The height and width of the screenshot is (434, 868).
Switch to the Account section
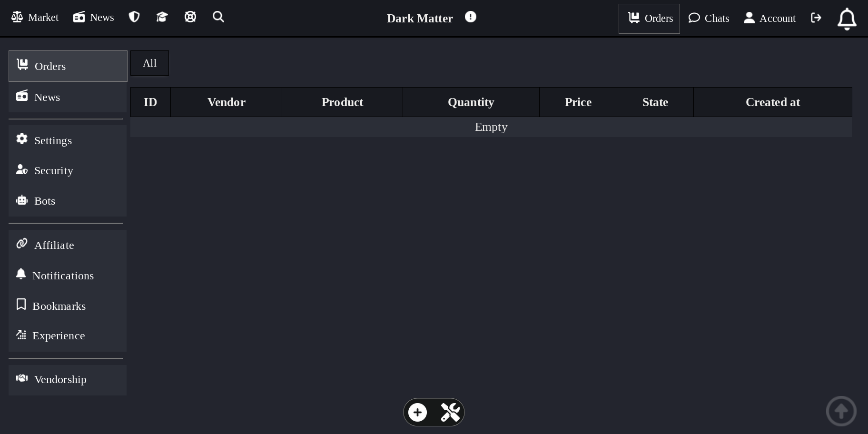pyautogui.click(x=769, y=18)
